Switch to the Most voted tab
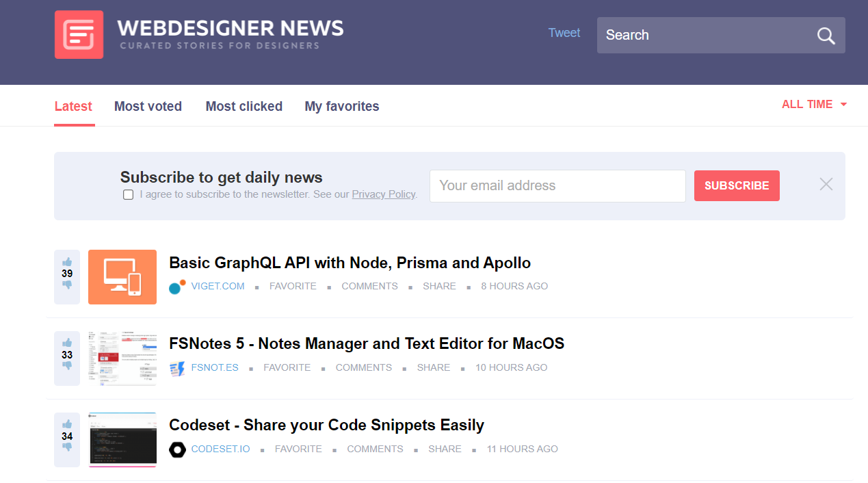 point(148,106)
